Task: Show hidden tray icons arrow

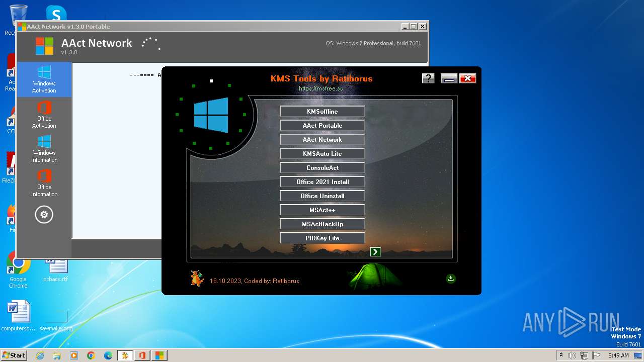Action: [561, 355]
